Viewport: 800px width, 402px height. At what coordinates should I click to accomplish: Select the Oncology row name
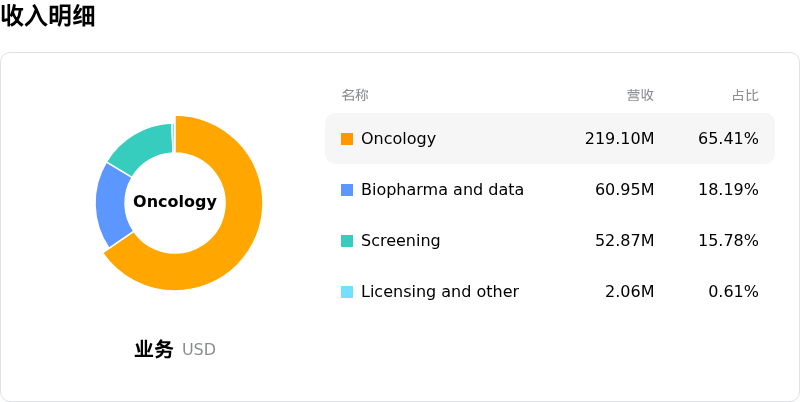pyautogui.click(x=398, y=139)
